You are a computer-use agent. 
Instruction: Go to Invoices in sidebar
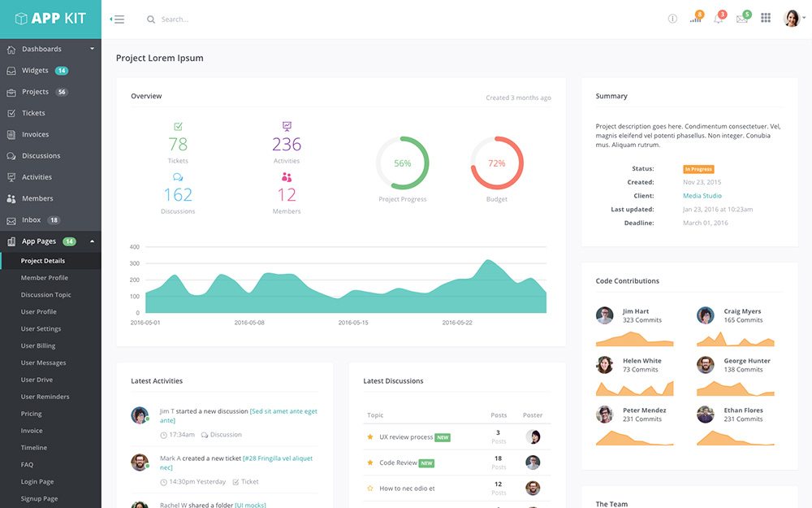pyautogui.click(x=35, y=135)
